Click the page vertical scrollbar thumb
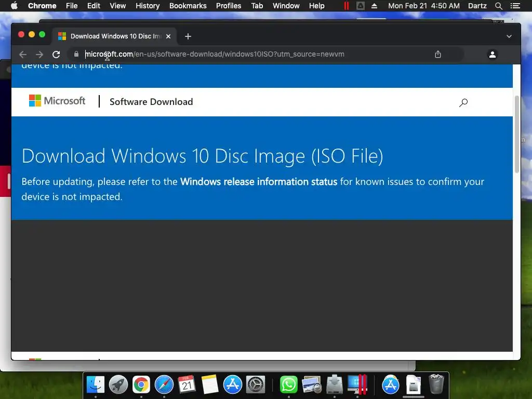This screenshot has width=532, height=399. tap(517, 135)
